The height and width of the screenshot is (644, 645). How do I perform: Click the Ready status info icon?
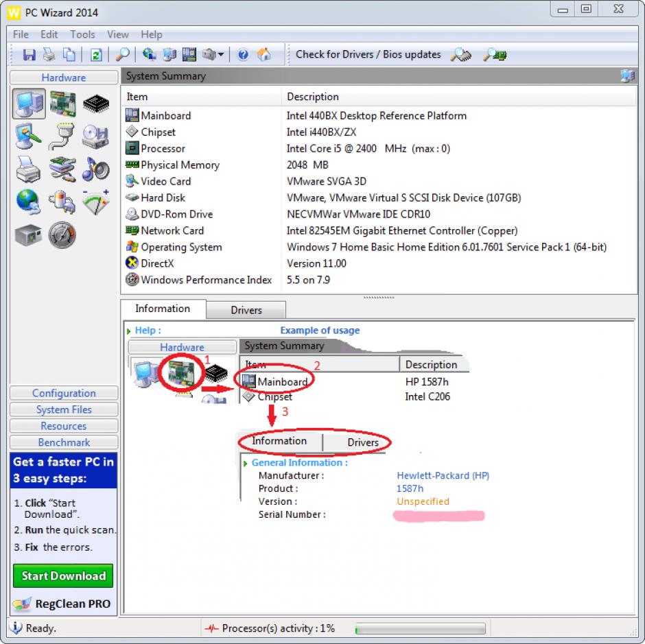tap(16, 628)
